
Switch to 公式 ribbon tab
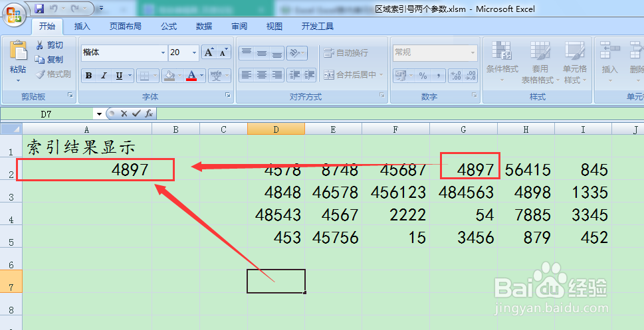click(x=169, y=27)
